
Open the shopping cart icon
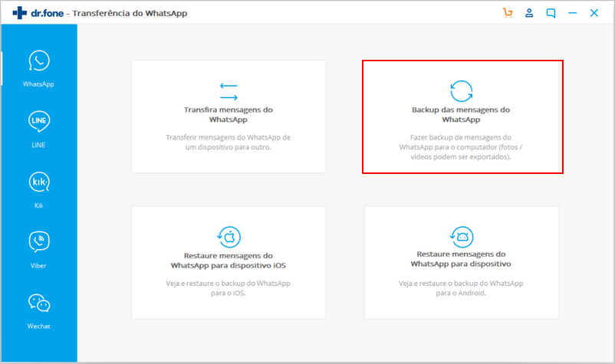pos(508,13)
